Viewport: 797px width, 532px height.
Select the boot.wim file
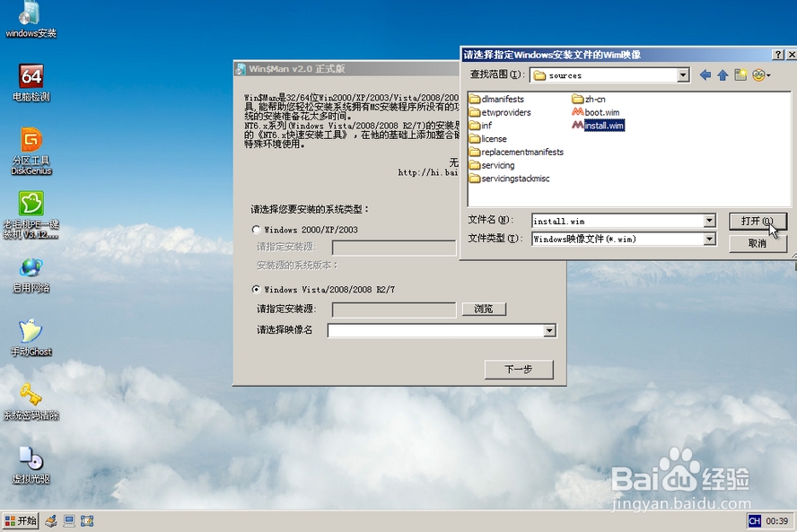(x=596, y=112)
